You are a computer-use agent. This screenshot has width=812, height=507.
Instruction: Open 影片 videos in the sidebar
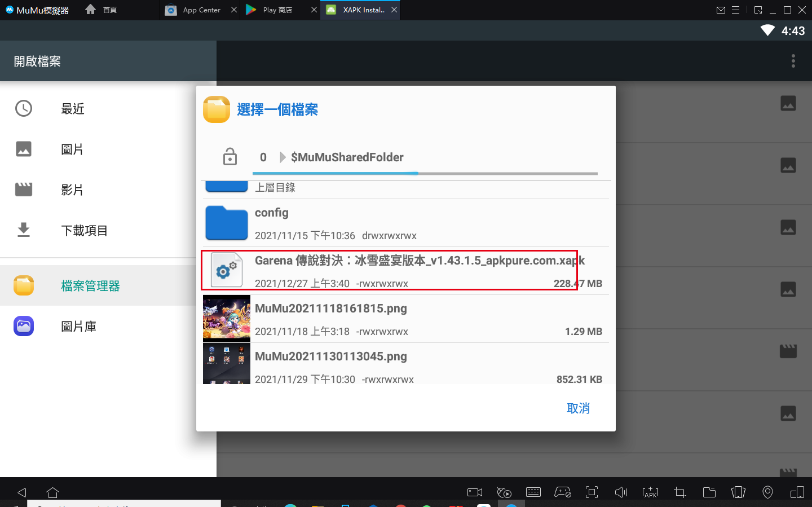pos(108,189)
